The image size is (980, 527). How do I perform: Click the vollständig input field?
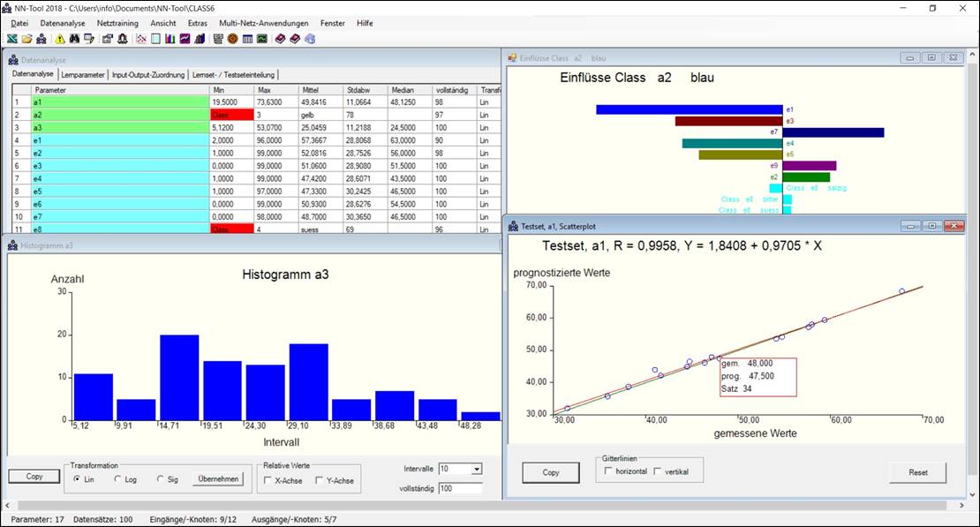coord(460,488)
